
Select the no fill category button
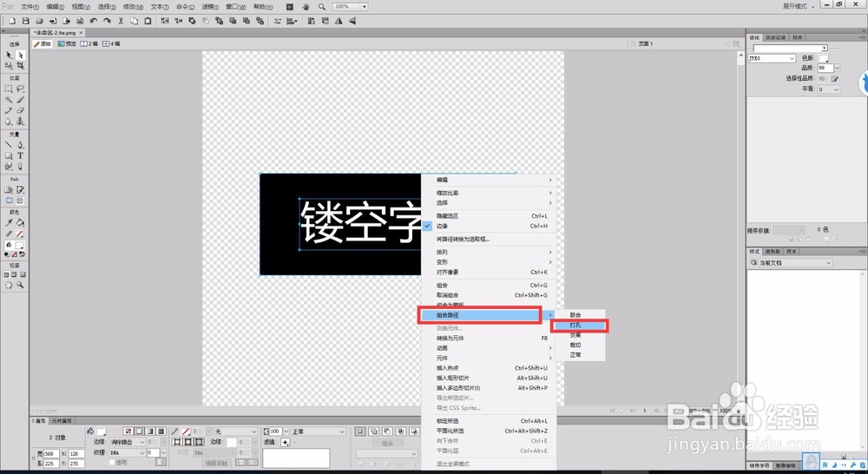click(128, 431)
